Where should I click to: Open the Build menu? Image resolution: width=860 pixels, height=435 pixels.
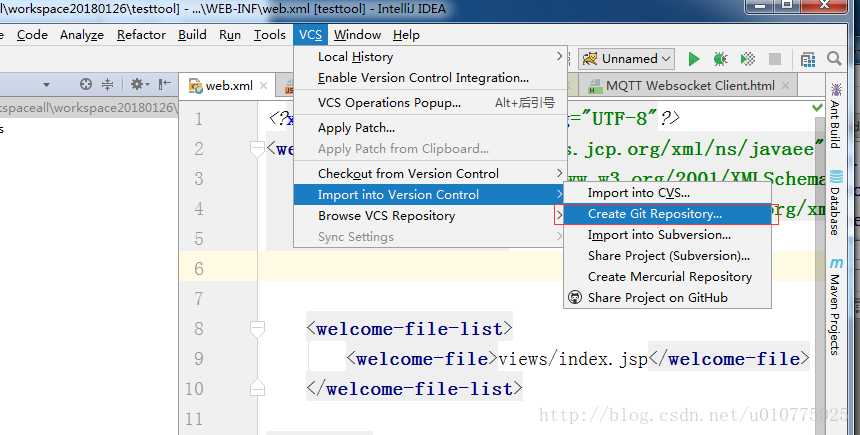[x=192, y=35]
